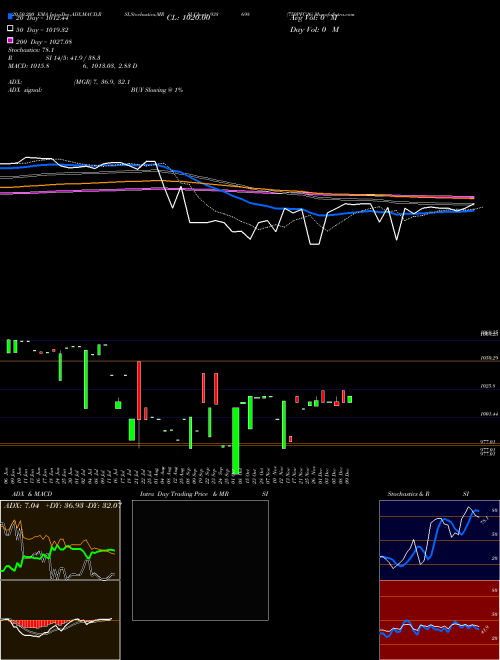
Task: Select the '200 Day = 1027.08' legend text
Action: [44, 42]
